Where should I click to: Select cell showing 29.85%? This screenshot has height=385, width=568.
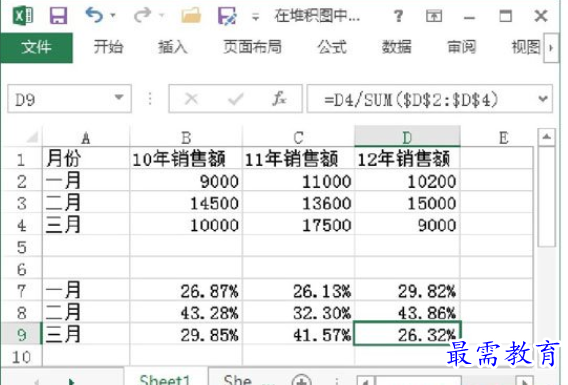(x=186, y=335)
